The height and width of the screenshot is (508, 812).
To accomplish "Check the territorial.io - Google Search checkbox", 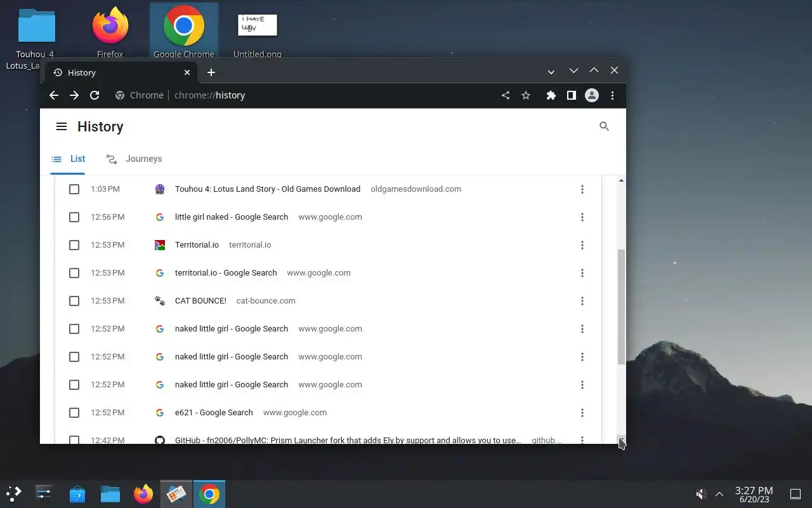I will click(74, 273).
